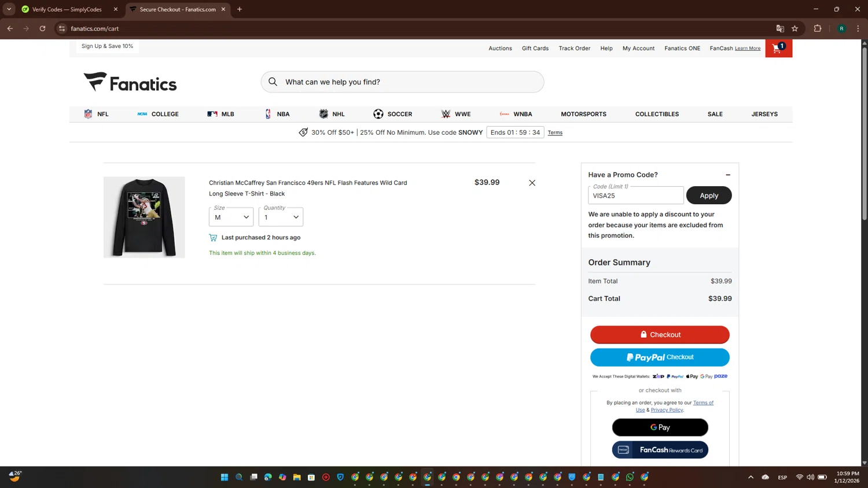The height and width of the screenshot is (488, 868).
Task: Open the Privacy Policy link
Action: click(x=667, y=410)
